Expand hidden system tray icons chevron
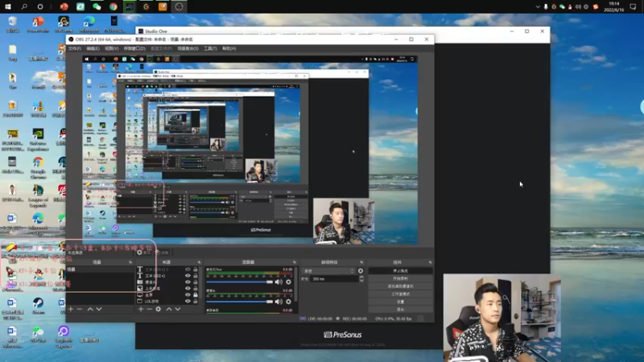This screenshot has height=362, width=644. (538, 6)
